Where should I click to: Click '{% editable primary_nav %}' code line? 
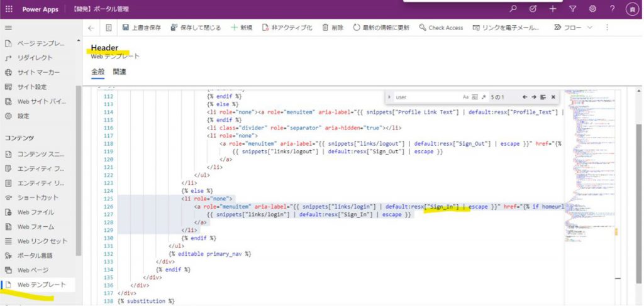pos(210,254)
